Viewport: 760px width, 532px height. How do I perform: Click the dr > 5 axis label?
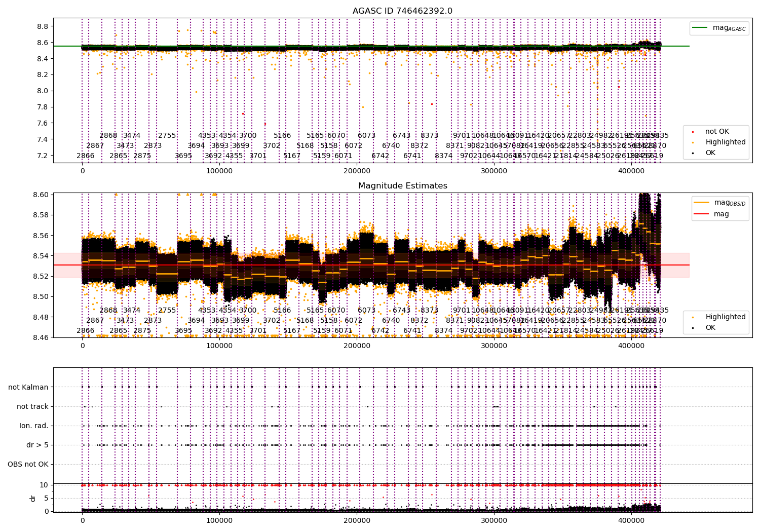(x=37, y=445)
